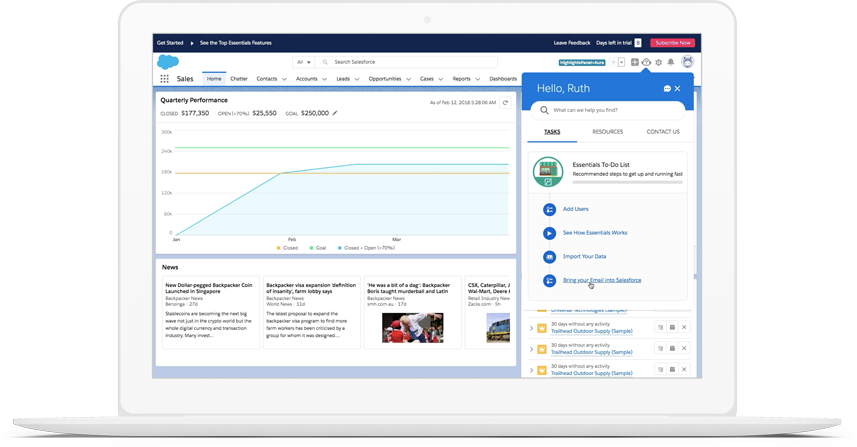Image resolution: width=857 pixels, height=447 pixels.
Task: Expand the Contacts tab chevron
Action: (x=284, y=79)
